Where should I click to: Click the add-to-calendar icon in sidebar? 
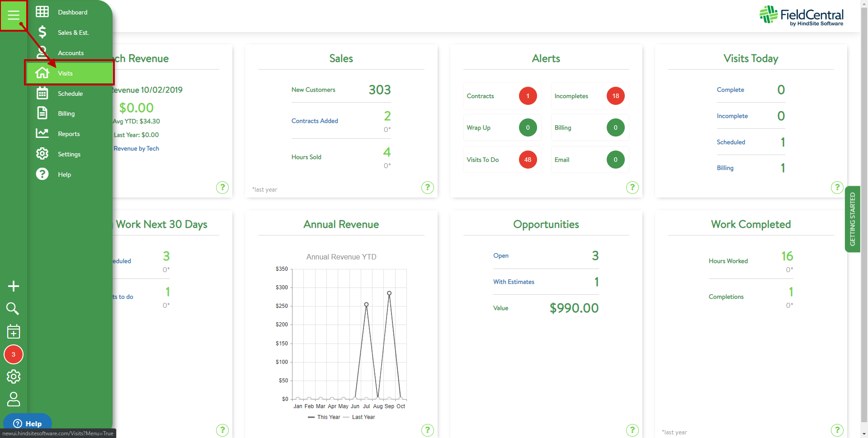tap(14, 331)
